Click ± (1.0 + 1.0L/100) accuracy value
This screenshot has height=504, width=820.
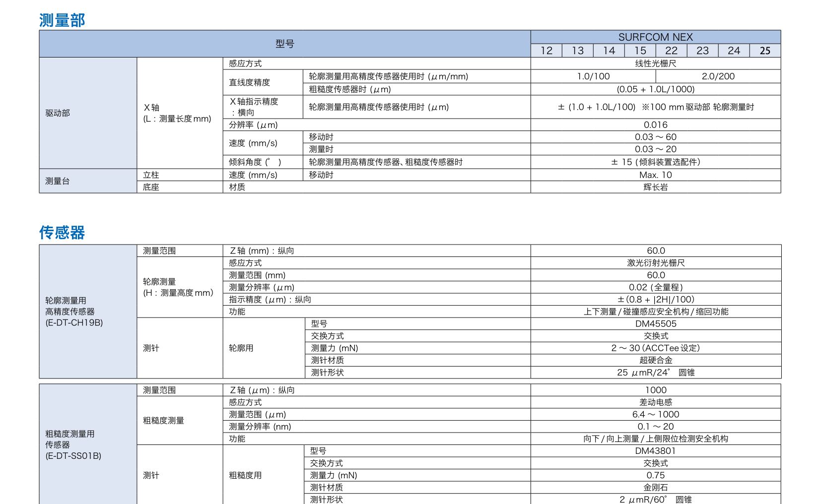[656, 107]
